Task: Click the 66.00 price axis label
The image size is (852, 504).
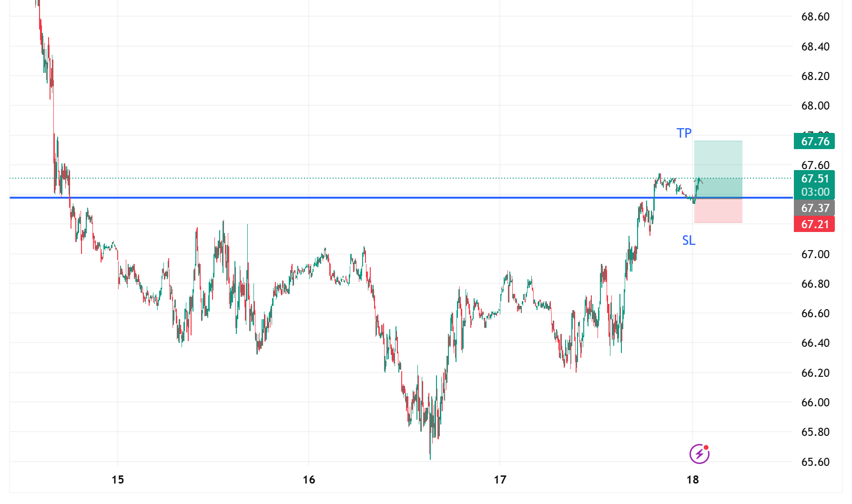Action: point(815,403)
